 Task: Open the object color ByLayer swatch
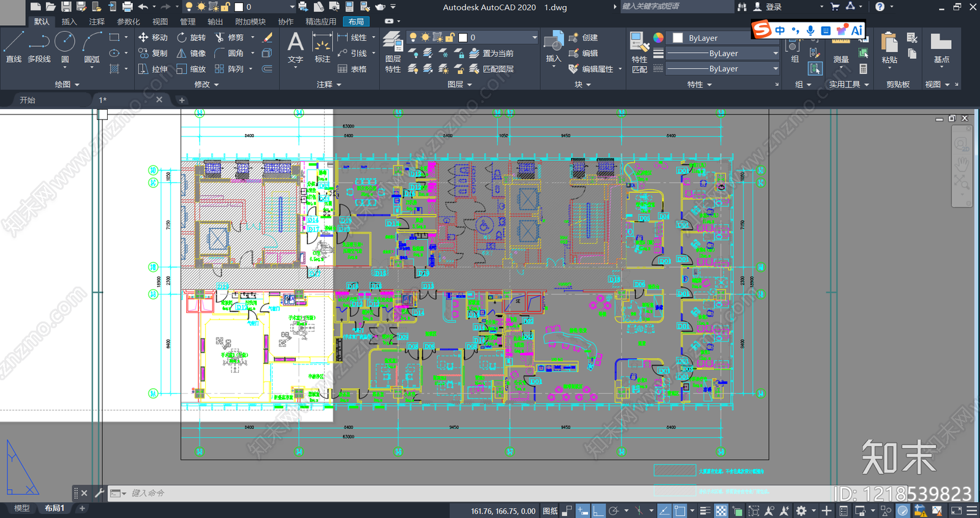pos(678,37)
